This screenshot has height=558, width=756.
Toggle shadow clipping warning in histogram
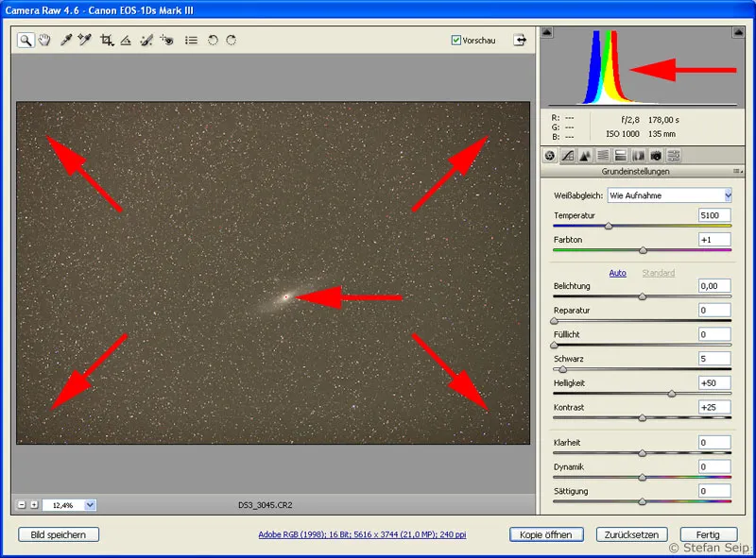tap(546, 33)
